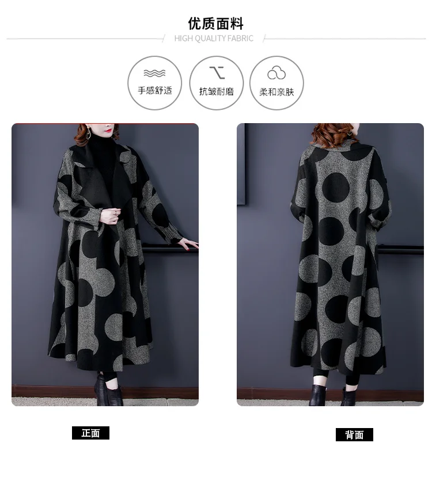
Task: Select the 柔和亲肤 circle badge
Action: [276, 83]
